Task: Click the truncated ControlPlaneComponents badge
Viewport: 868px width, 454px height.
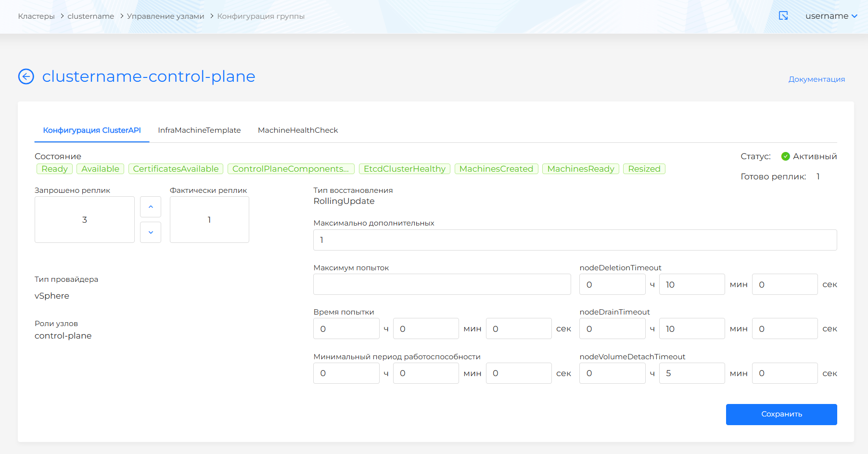Action: click(291, 169)
